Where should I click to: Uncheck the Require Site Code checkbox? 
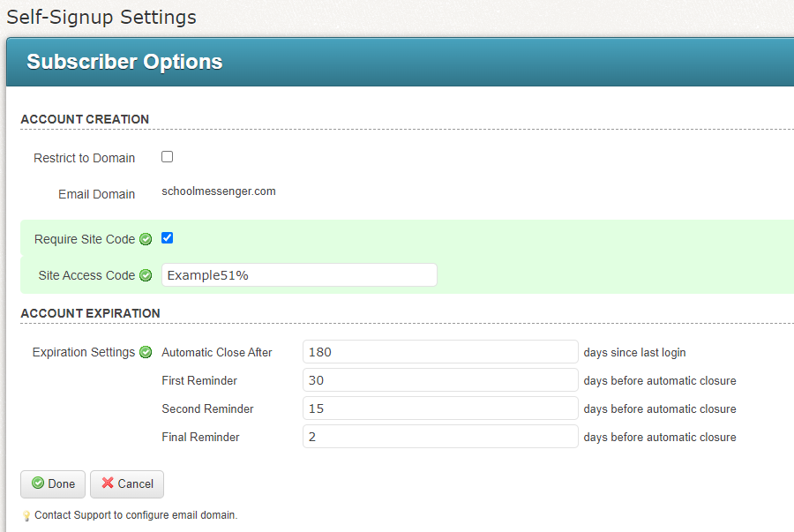coord(168,238)
